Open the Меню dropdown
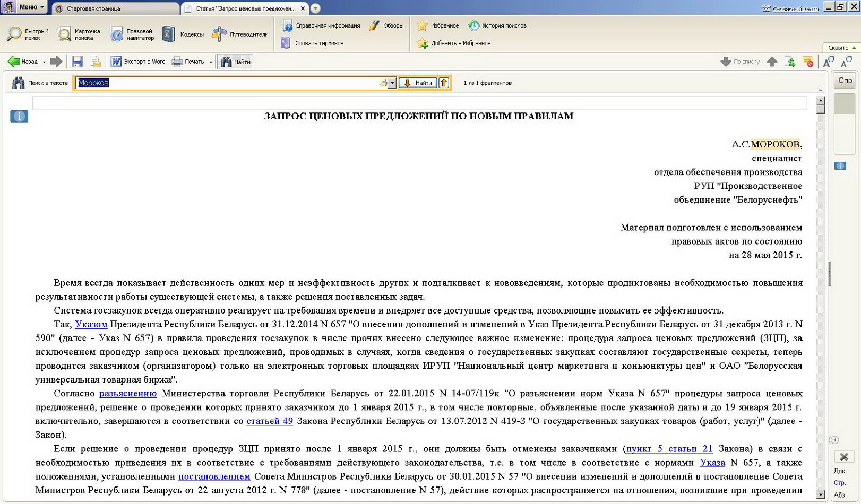The width and height of the screenshot is (861, 504). 31,7
